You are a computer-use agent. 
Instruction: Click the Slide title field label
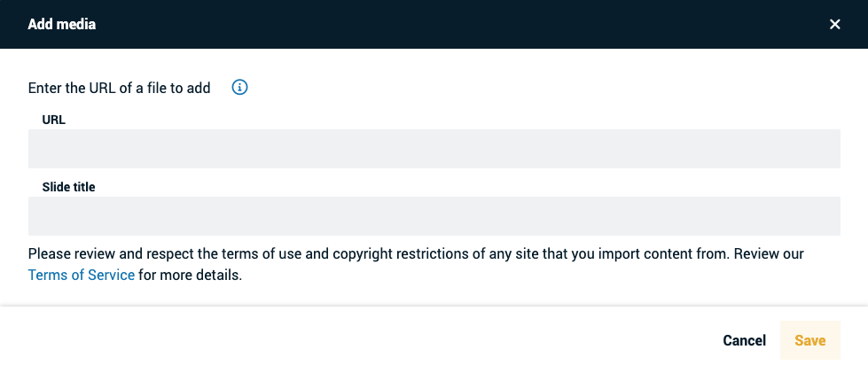click(68, 187)
